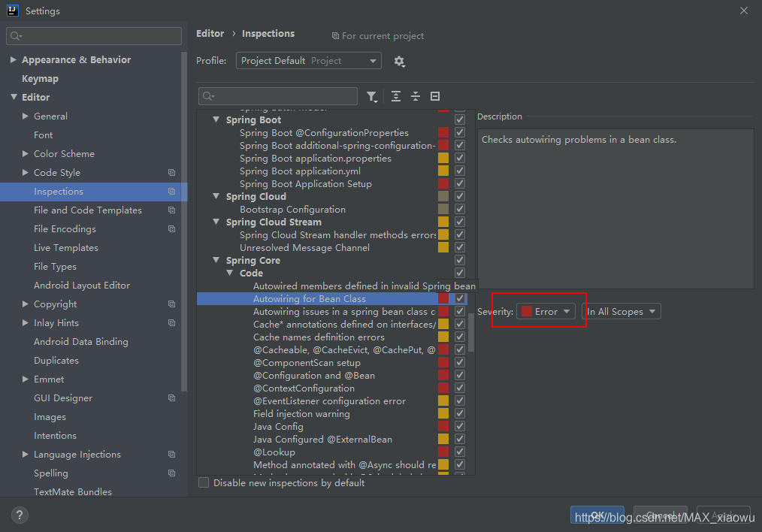Click the IntelliJ logo in title bar
The width and height of the screenshot is (762, 532).
click(13, 11)
